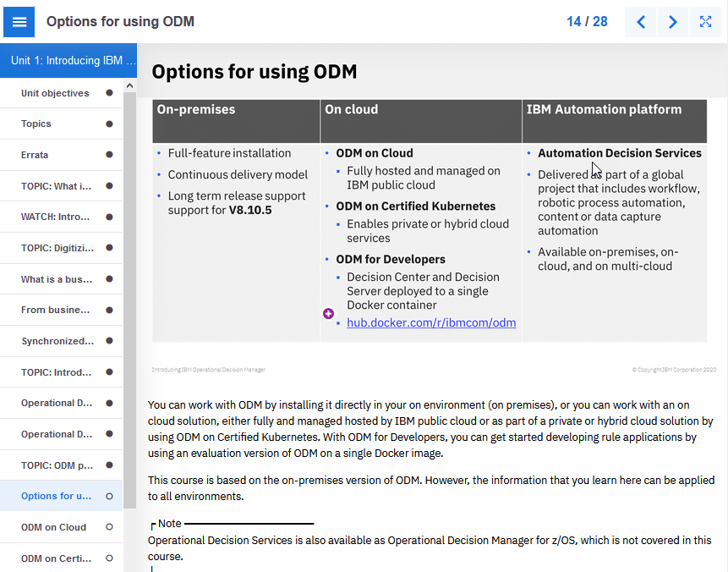Click ODM for Developers bullet
This screenshot has width=728, height=572.
391,259
